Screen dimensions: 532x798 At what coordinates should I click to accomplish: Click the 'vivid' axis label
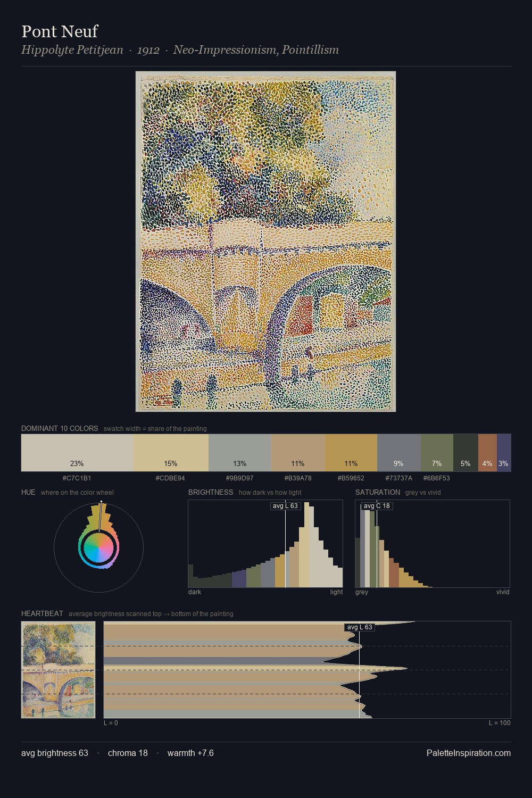[x=503, y=592]
